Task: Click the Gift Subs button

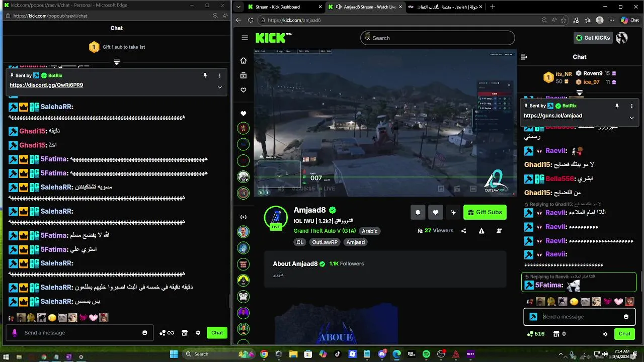Action: click(485, 212)
